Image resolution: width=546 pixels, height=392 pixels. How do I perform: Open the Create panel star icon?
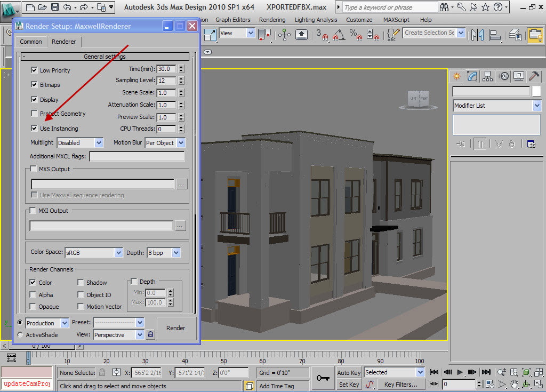[x=456, y=76]
